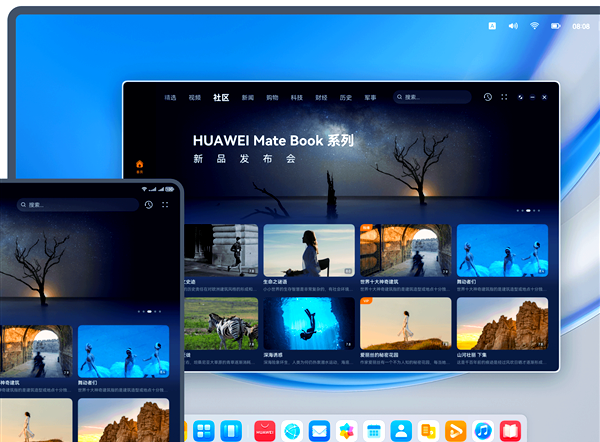Launch the red HUAWEI store app from dock
This screenshot has width=600, height=442.
tap(265, 431)
